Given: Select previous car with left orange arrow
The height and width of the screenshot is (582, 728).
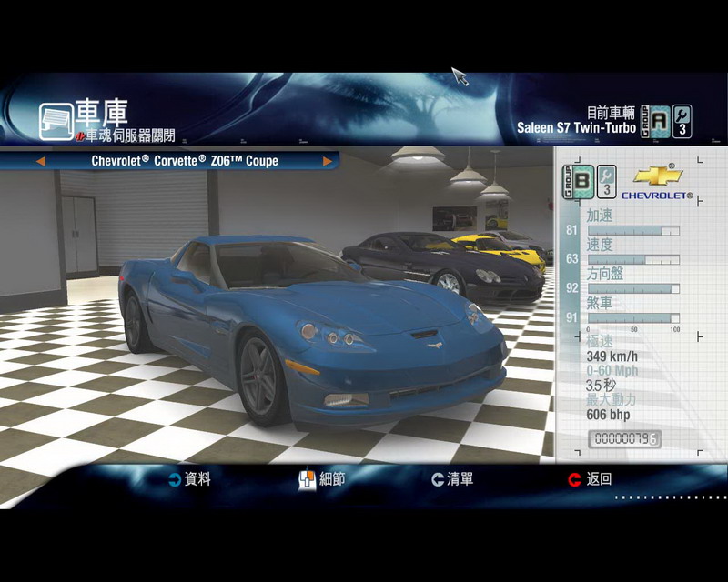Looking at the screenshot, I should tap(40, 161).
